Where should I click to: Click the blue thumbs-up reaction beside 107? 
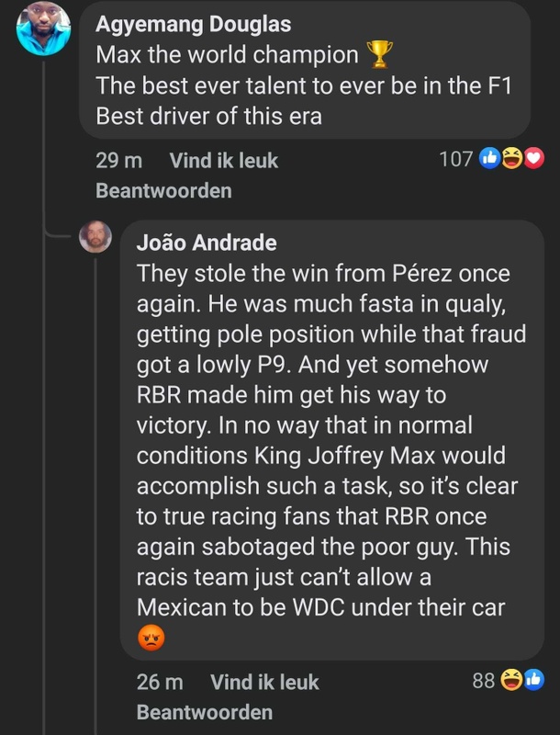click(x=489, y=160)
